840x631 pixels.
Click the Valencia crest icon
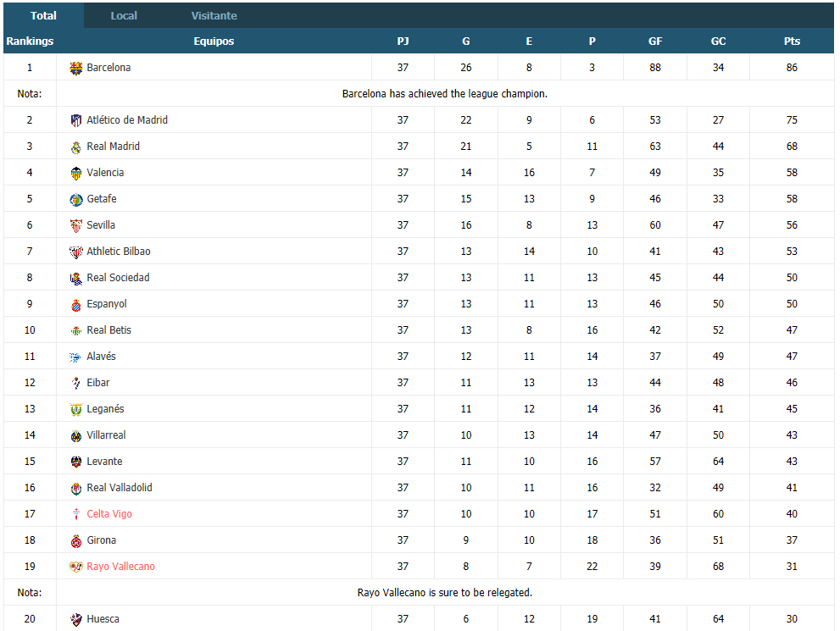[x=76, y=173]
